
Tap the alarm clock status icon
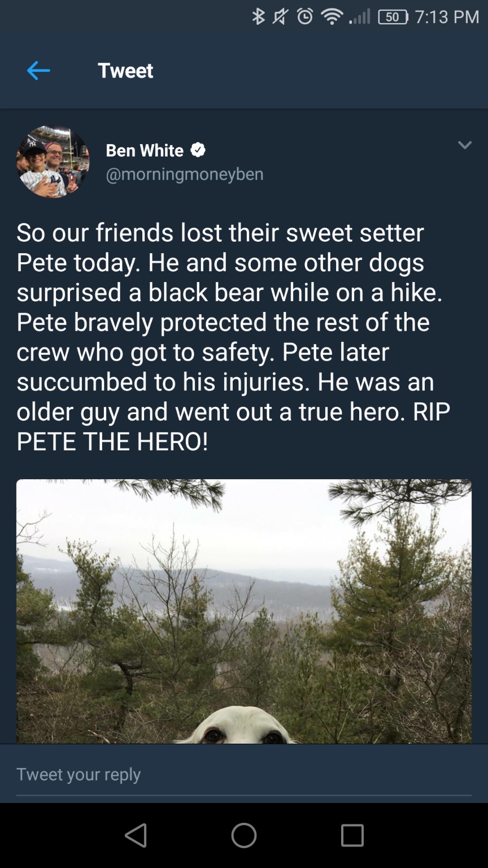pos(305,17)
